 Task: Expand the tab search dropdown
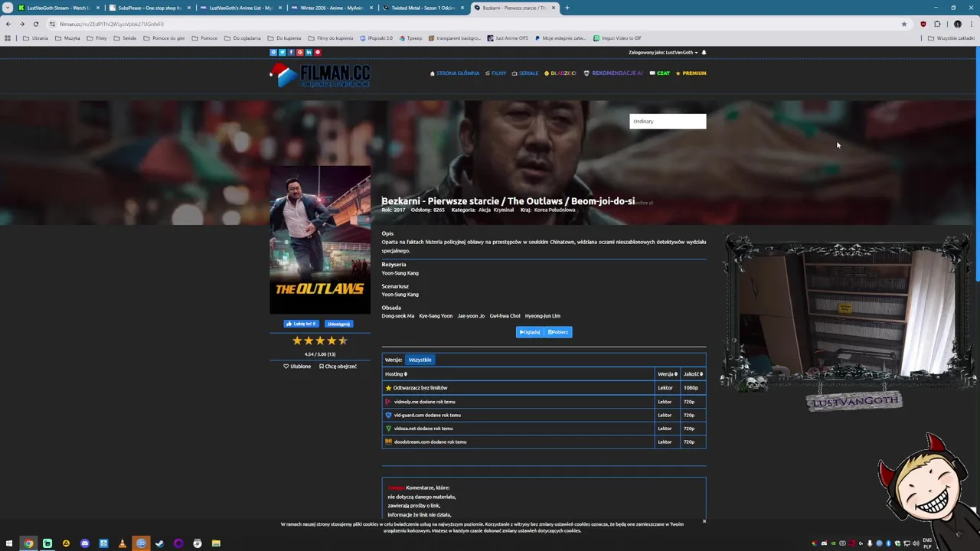coord(8,8)
